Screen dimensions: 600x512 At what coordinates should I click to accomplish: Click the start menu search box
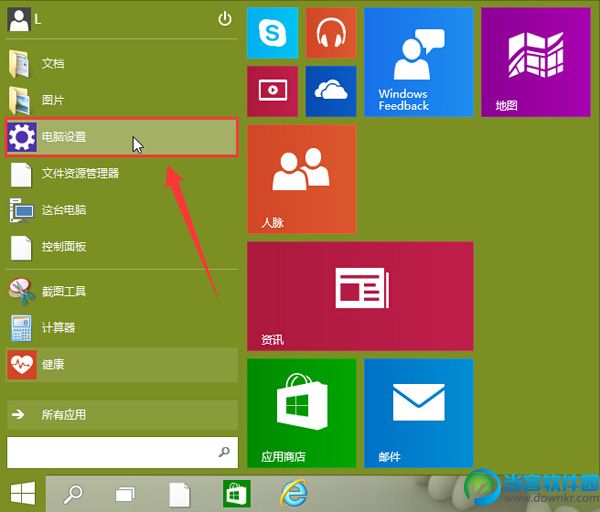[122, 452]
